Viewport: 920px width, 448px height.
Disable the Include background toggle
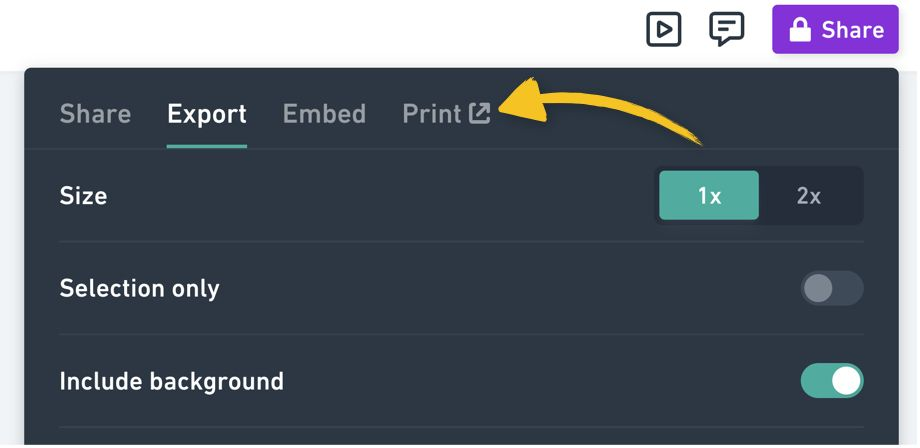pyautogui.click(x=831, y=381)
